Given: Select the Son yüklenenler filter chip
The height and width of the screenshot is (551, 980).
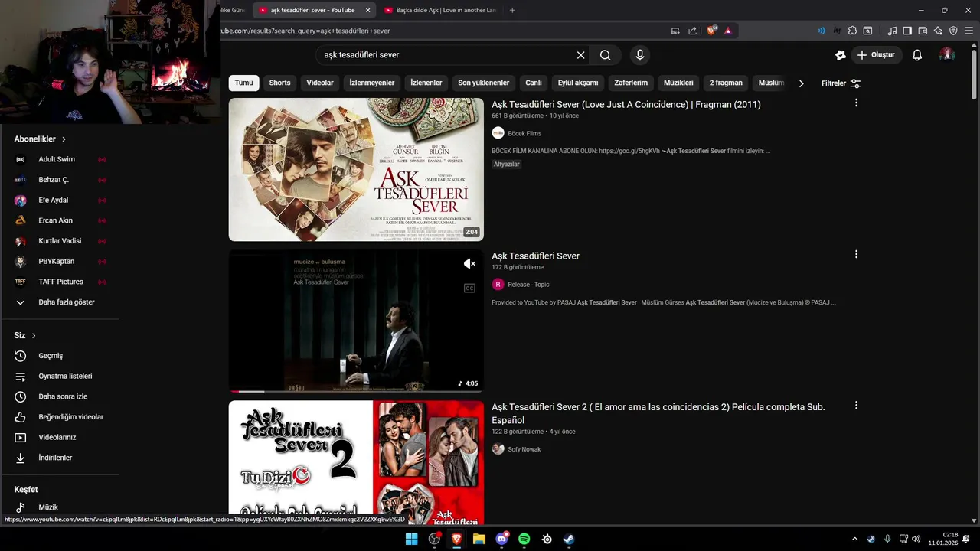Looking at the screenshot, I should (x=483, y=83).
